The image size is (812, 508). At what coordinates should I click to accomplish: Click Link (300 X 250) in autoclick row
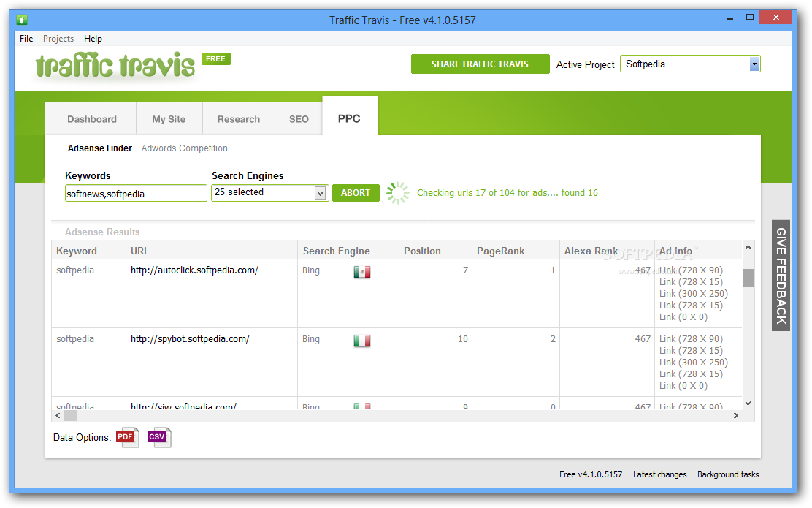tap(694, 294)
